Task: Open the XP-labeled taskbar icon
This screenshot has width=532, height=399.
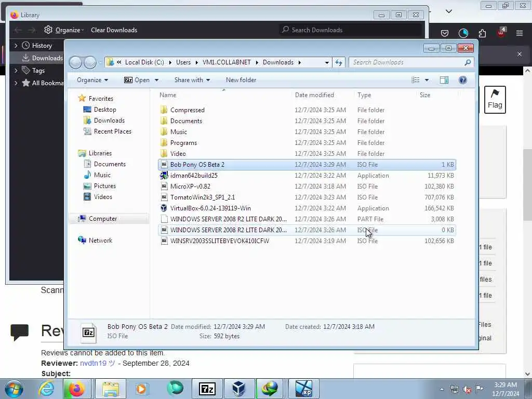Action: pyautogui.click(x=303, y=389)
